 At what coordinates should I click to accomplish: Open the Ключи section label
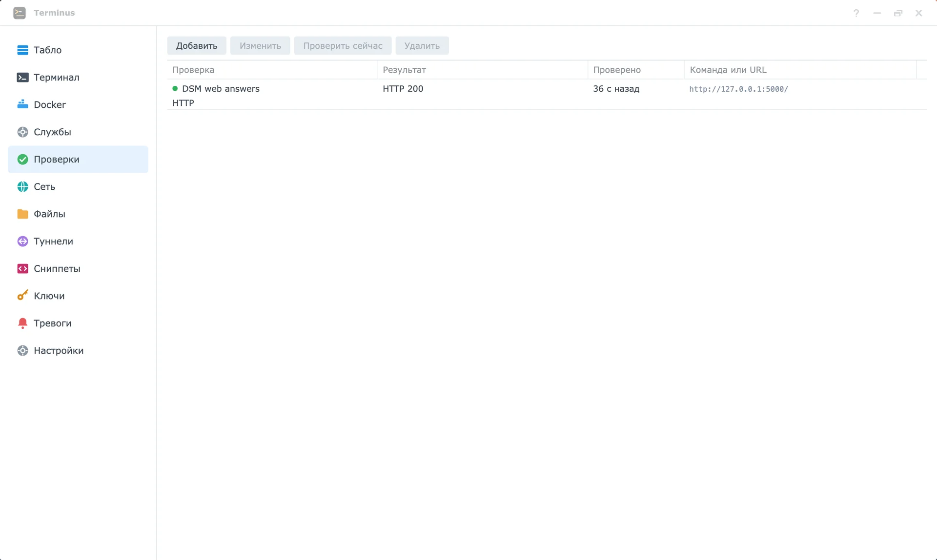[x=49, y=296]
